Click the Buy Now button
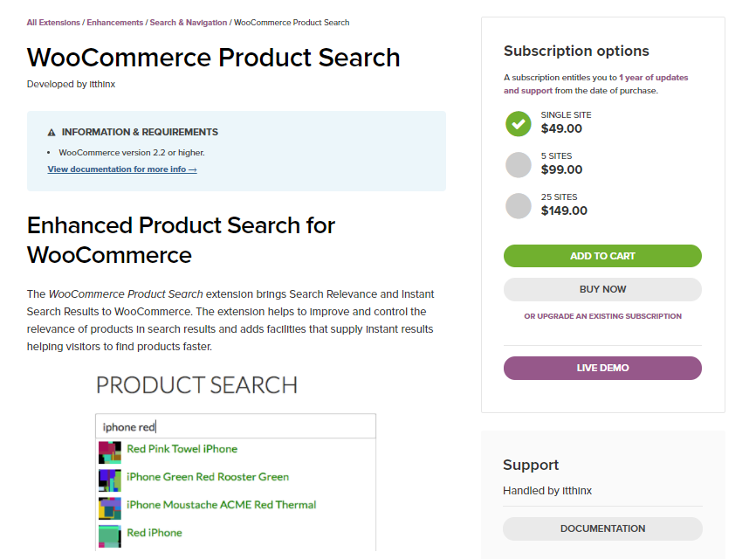 pos(602,289)
